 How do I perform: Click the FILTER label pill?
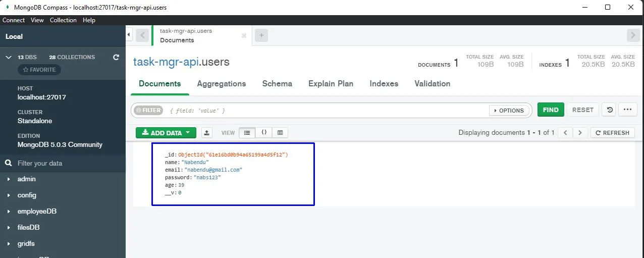click(x=148, y=110)
